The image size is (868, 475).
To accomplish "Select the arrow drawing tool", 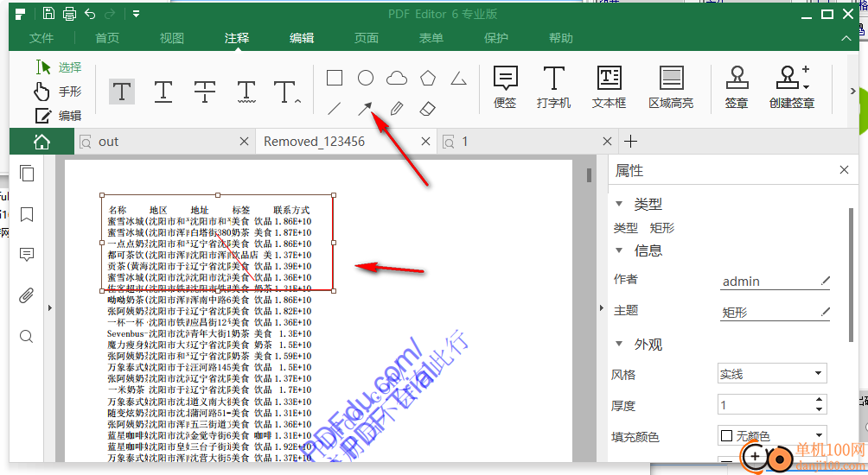I will click(365, 109).
